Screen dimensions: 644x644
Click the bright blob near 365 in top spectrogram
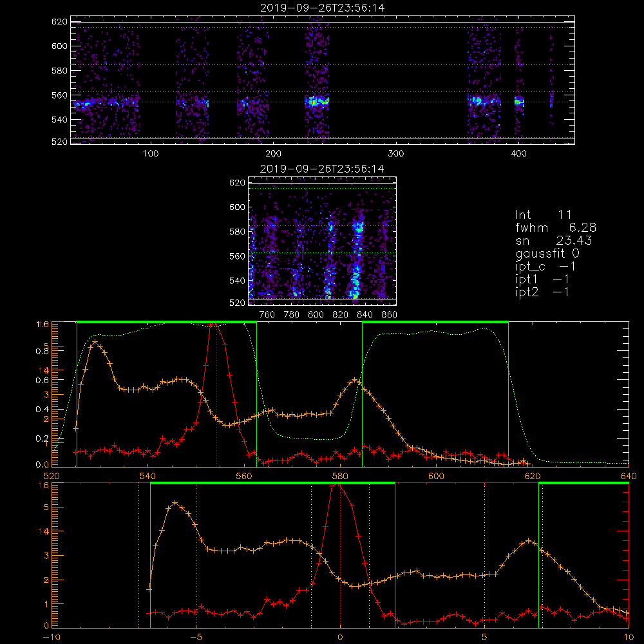[477, 100]
